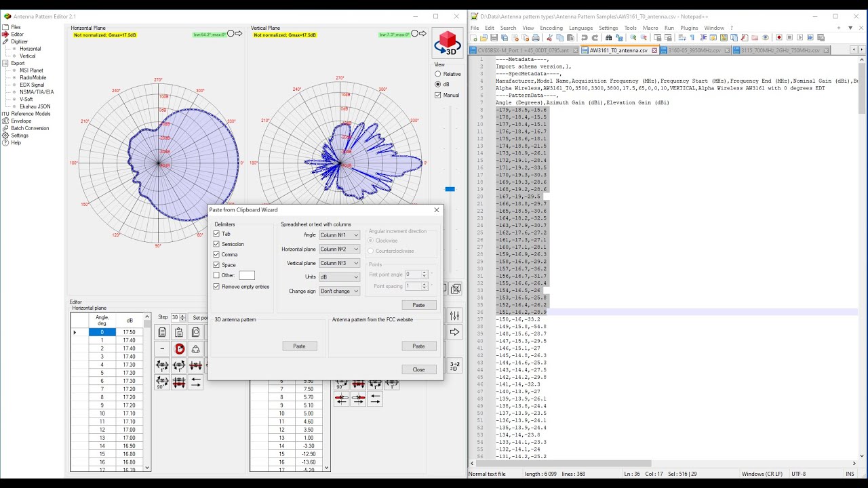Click the paste clipboard icon in Horizontal plane editor
868x488 pixels.
(179, 332)
